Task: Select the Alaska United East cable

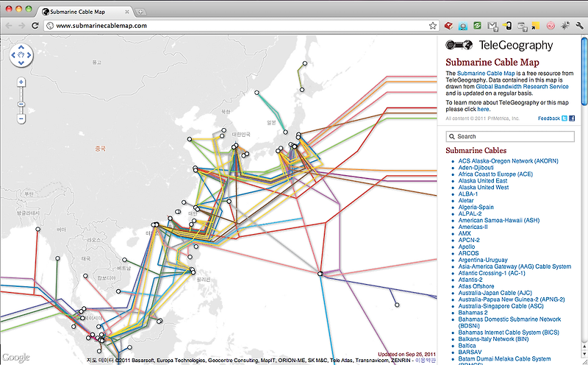Action: click(483, 180)
